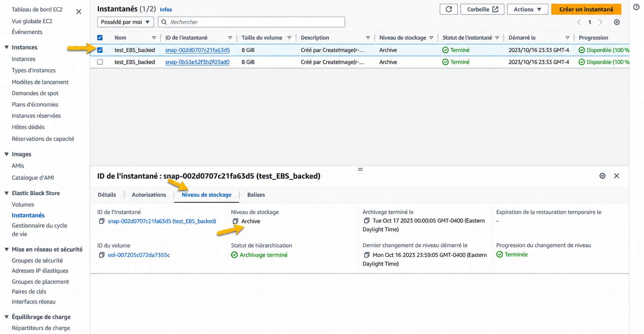Open the snapshot ID link in details panel

162,221
